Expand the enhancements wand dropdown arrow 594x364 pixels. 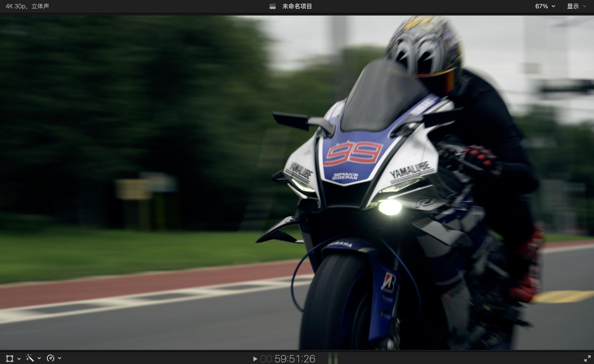(x=39, y=358)
